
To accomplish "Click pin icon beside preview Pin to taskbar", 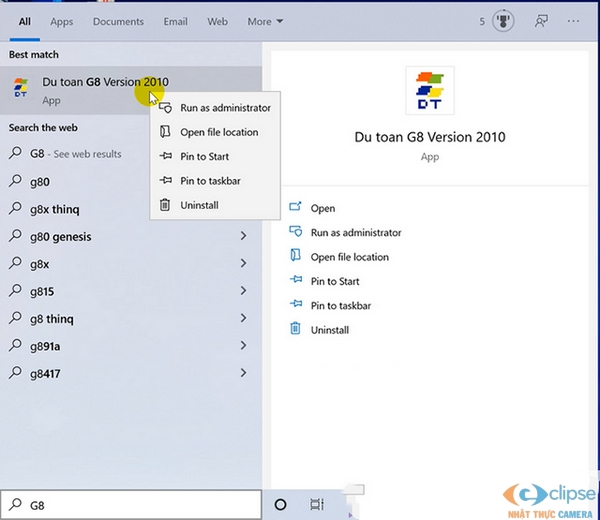I will coord(296,304).
